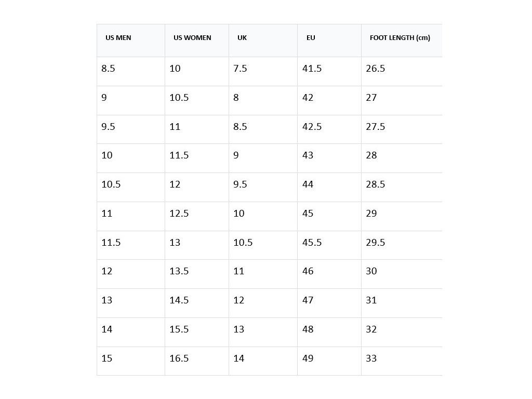
Task: Click foot length 33 cell
Action: (371, 358)
